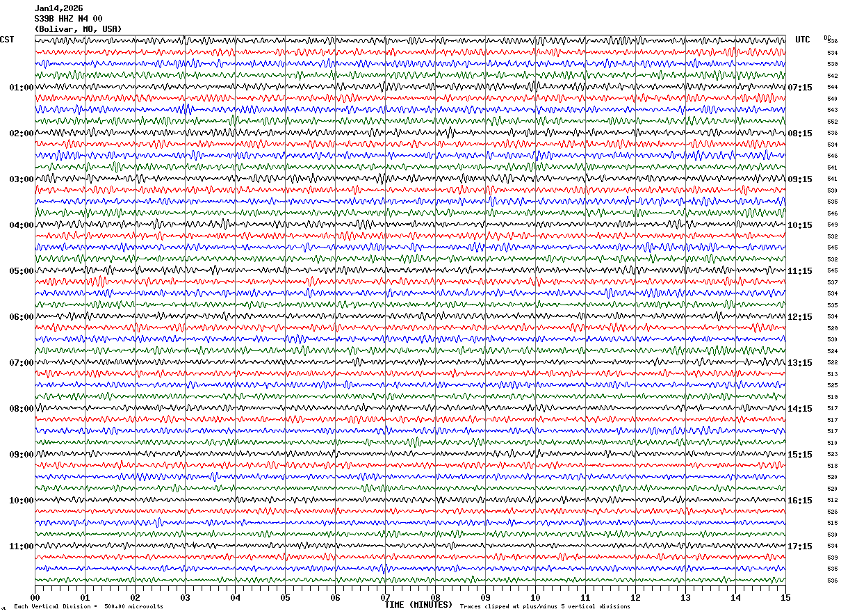The image size is (841, 616).
Task: Select the 04:00 CST time label
Action: tap(22, 225)
